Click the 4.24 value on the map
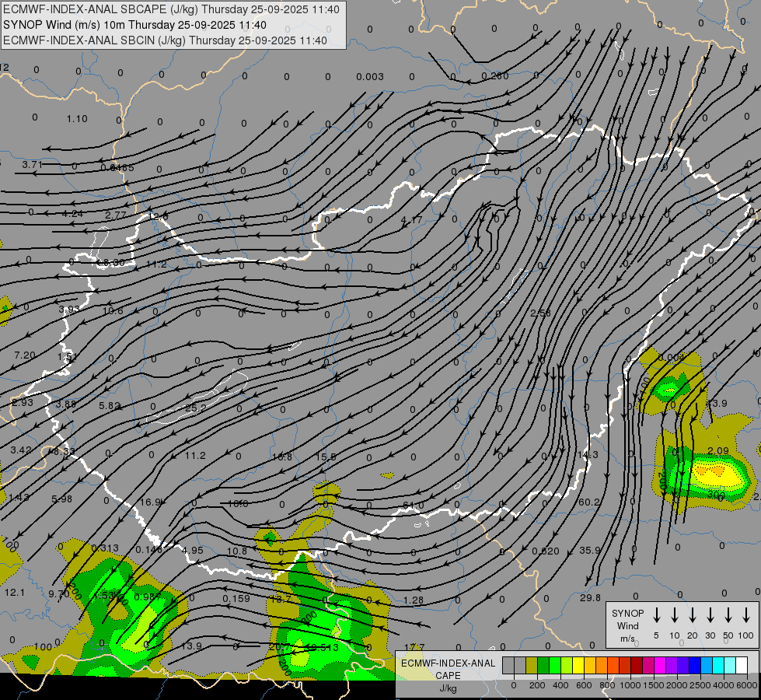This screenshot has height=700, width=761. coord(72,213)
